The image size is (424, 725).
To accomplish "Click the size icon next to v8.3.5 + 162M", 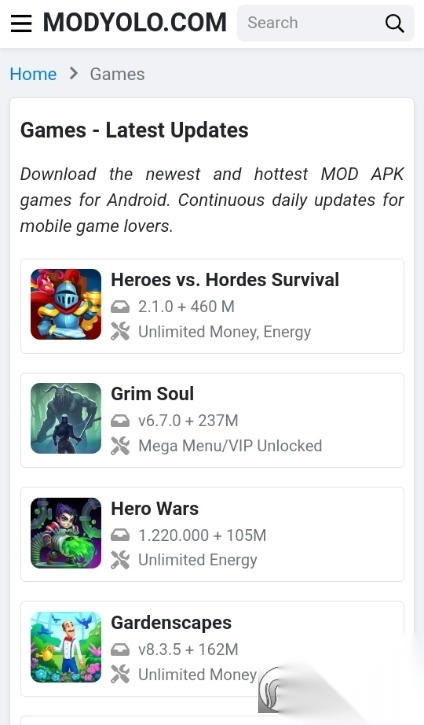I will pos(120,650).
